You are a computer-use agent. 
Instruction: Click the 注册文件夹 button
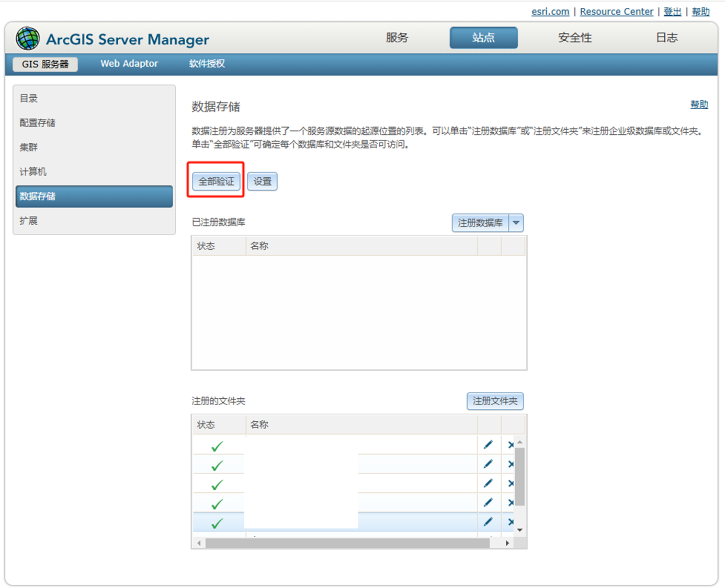coord(495,401)
